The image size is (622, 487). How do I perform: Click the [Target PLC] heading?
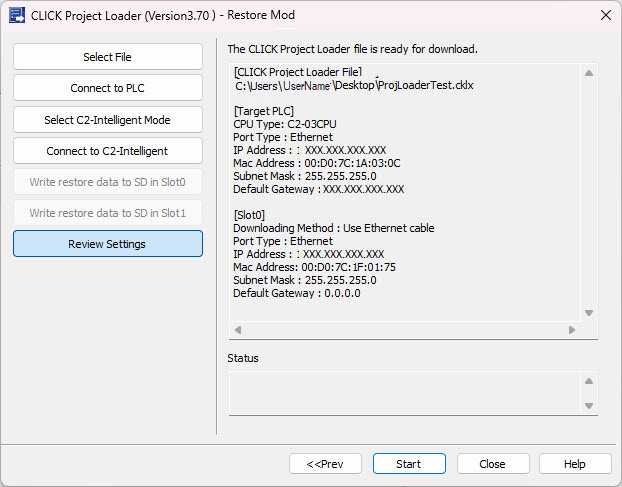click(x=263, y=111)
